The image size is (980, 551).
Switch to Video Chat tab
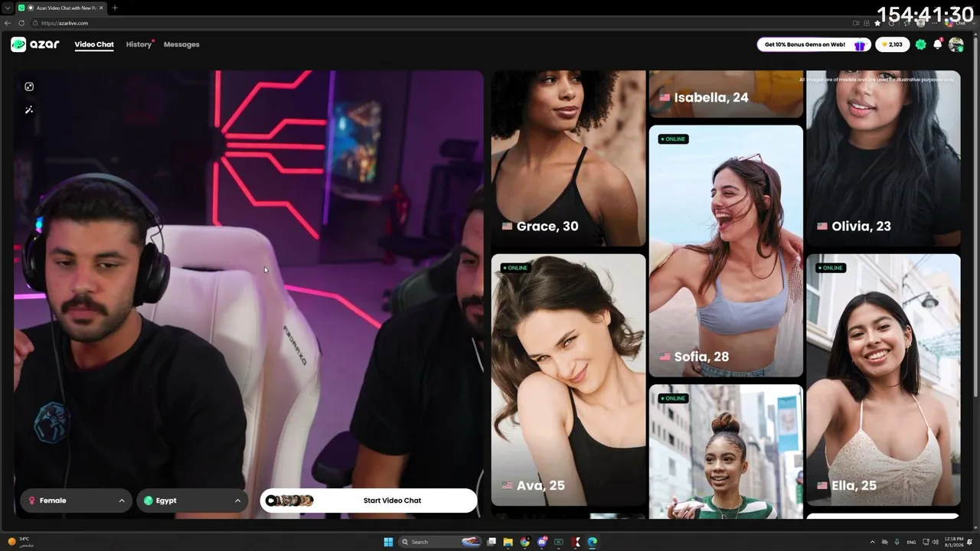click(94, 44)
